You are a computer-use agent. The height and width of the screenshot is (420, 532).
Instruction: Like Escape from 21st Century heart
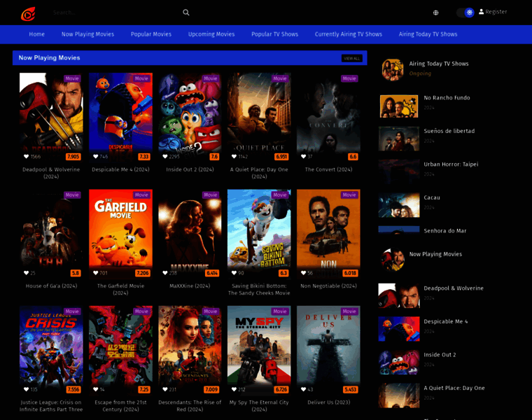tap(96, 389)
